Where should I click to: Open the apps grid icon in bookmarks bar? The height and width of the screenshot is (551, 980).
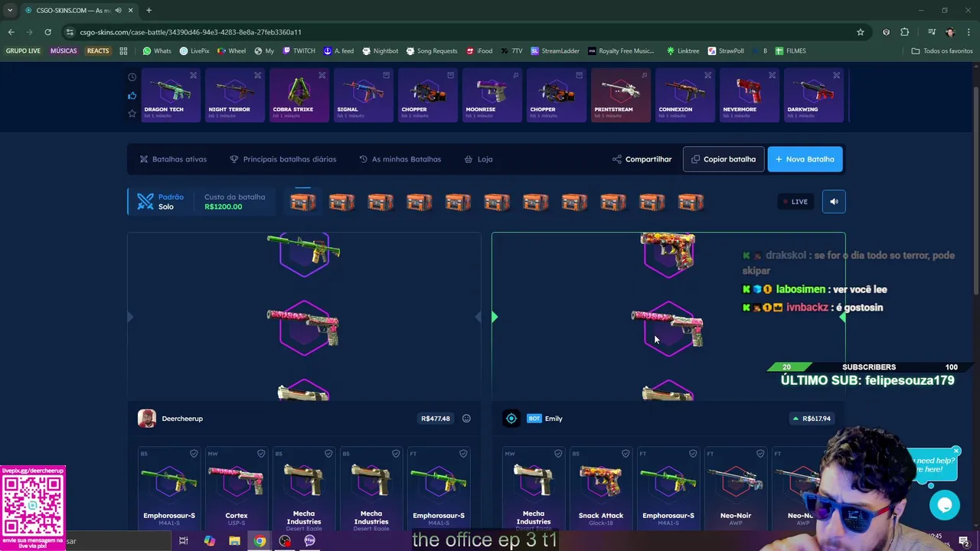123,51
